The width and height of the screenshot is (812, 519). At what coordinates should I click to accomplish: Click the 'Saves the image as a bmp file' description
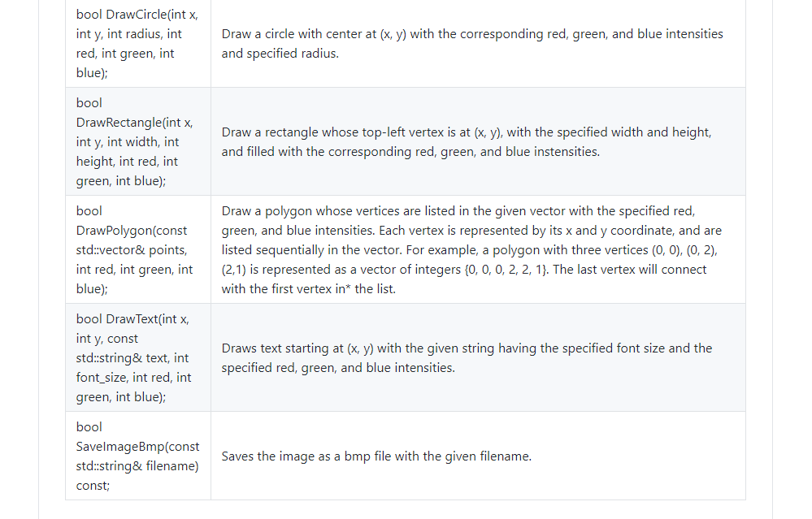click(376, 456)
